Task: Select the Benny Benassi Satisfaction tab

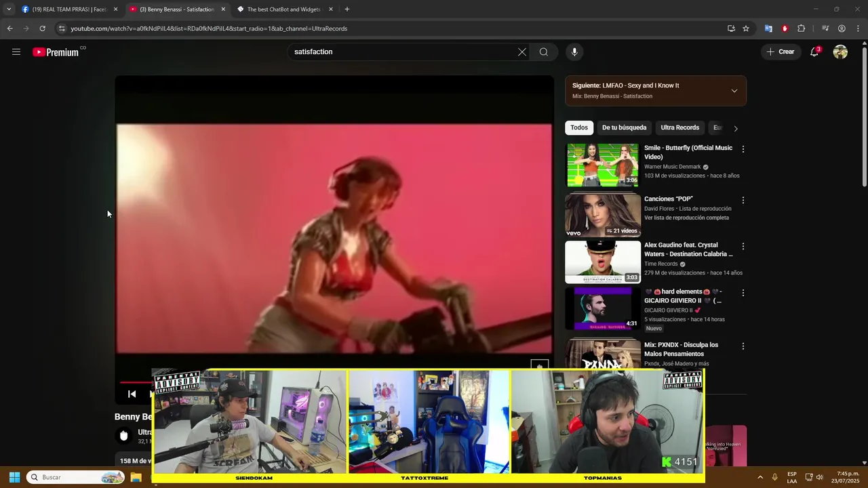Action: point(178,9)
